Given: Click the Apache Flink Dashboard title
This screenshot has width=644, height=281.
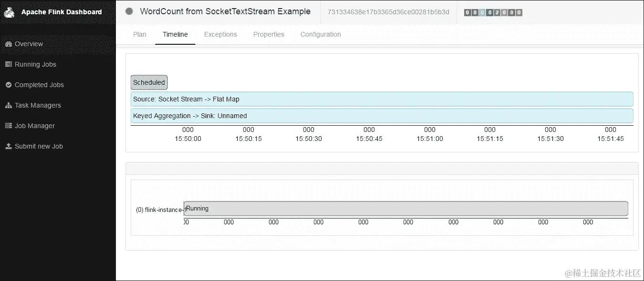Looking at the screenshot, I should (62, 12).
